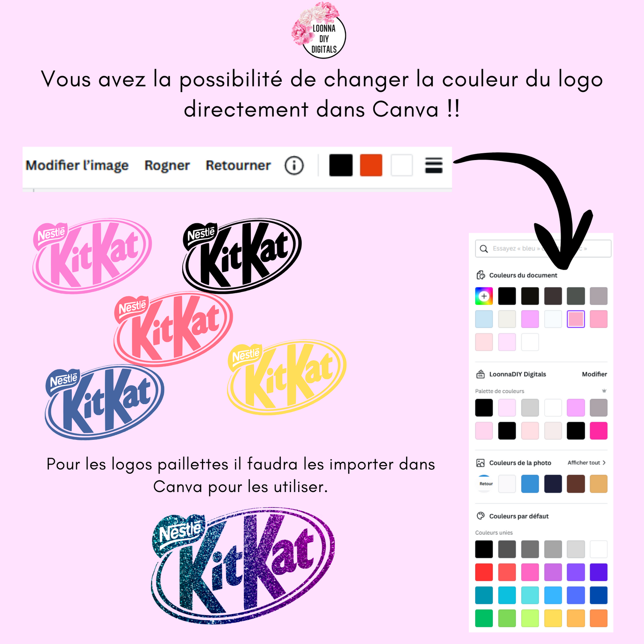Select the orange color swatch in the toolbar
The height and width of the screenshot is (644, 644).
371,165
